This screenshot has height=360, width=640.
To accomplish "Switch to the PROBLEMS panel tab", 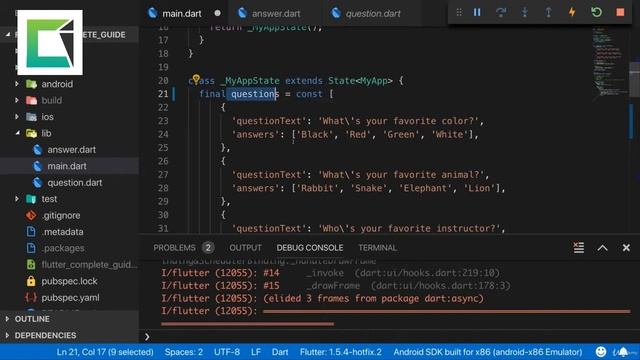I will 174,248.
